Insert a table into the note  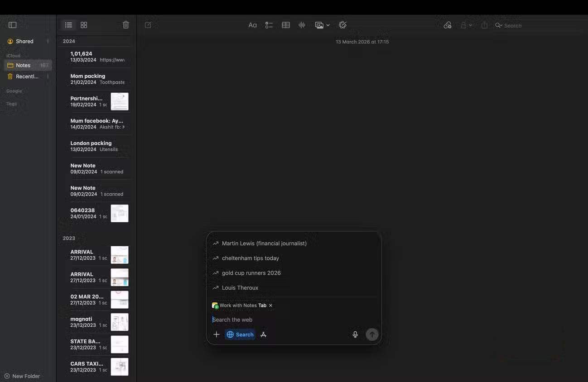coord(285,25)
